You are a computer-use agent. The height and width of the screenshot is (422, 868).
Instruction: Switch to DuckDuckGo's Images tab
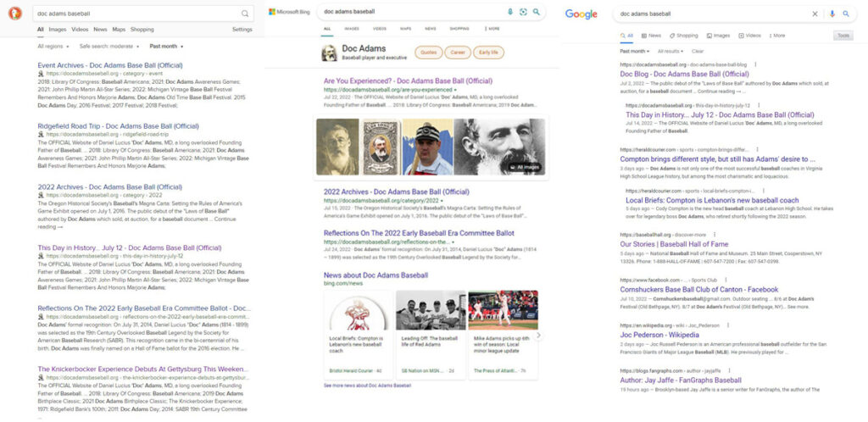57,30
